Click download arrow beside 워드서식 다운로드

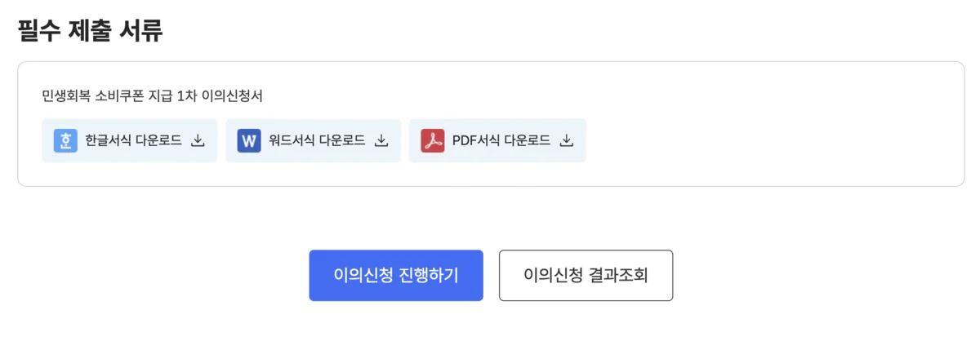click(x=381, y=140)
